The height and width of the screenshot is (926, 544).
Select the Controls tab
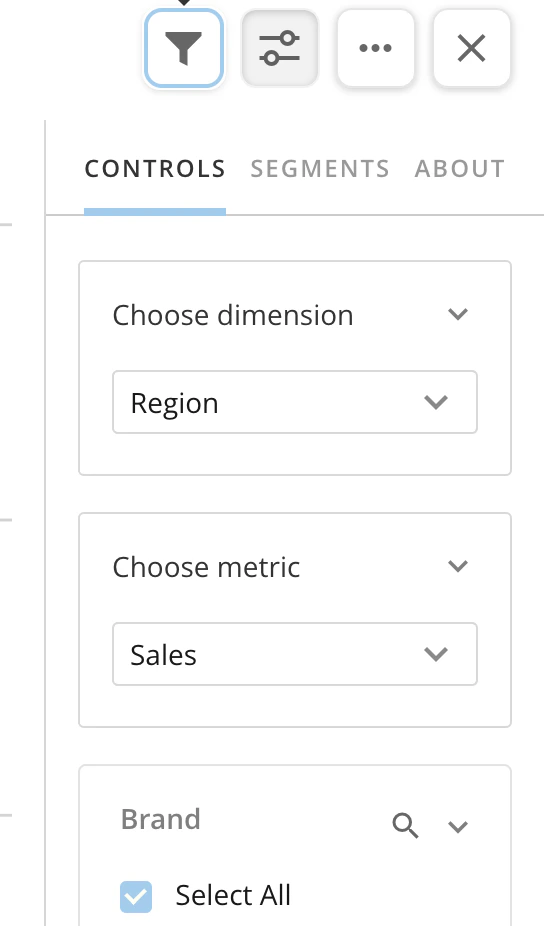click(x=155, y=169)
